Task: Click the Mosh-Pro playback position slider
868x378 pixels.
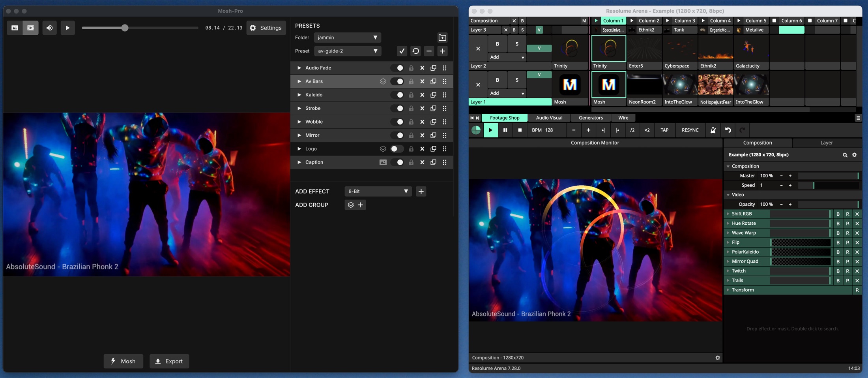Action: 140,28
